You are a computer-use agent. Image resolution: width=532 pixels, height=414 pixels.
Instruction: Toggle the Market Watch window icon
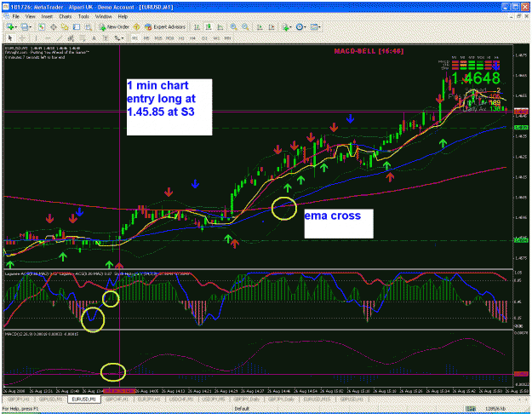pyautogui.click(x=42, y=26)
